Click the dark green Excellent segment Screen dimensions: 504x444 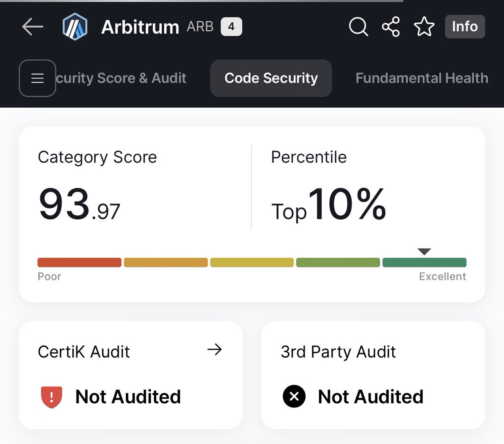pyautogui.click(x=424, y=262)
